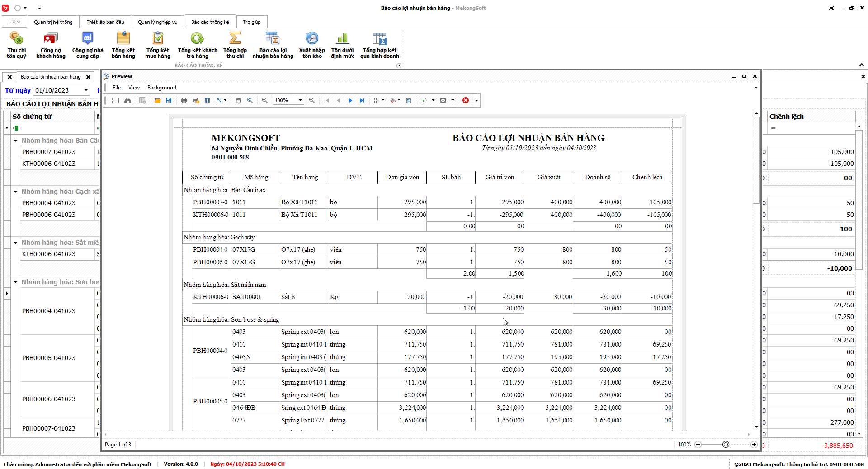This screenshot has height=469, width=868.
Task: Open the Từ ngày date dropdown
Action: tap(86, 90)
